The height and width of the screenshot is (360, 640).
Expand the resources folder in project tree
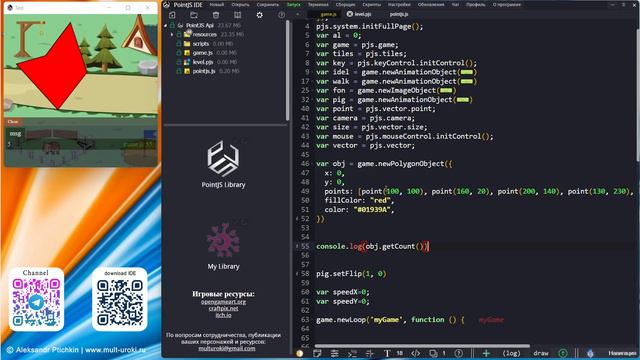click(x=172, y=35)
